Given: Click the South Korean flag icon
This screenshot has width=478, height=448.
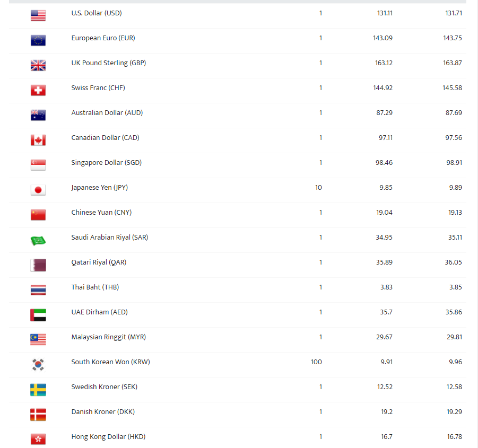Looking at the screenshot, I should pos(38,365).
